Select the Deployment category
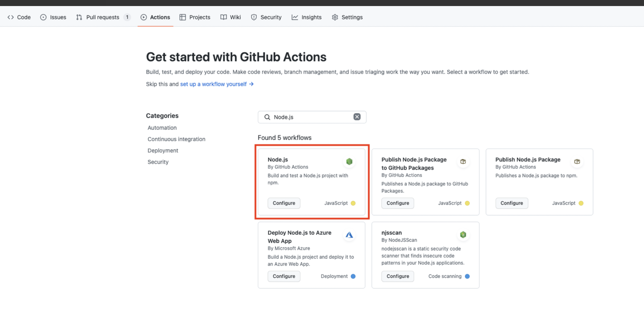 [x=163, y=151]
